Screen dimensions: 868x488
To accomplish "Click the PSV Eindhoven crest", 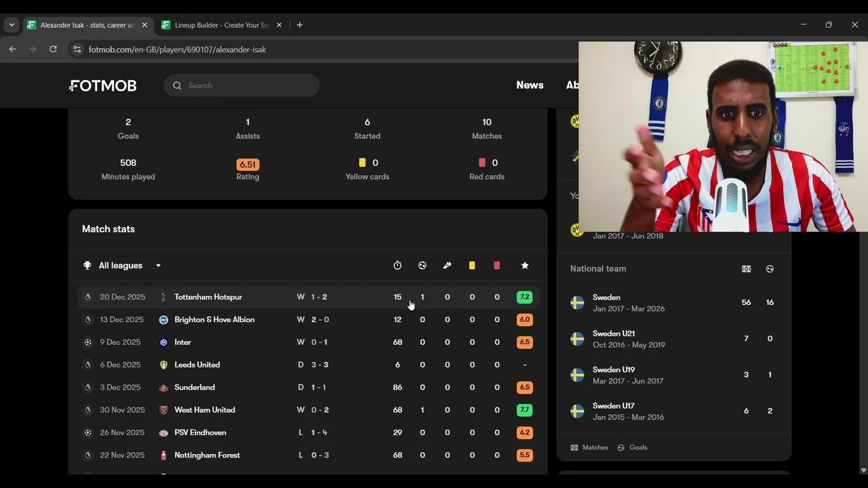I will [163, 432].
